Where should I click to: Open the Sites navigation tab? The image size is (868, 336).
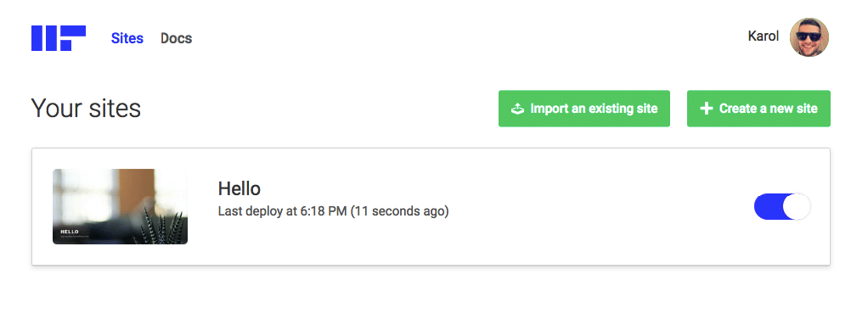(127, 38)
